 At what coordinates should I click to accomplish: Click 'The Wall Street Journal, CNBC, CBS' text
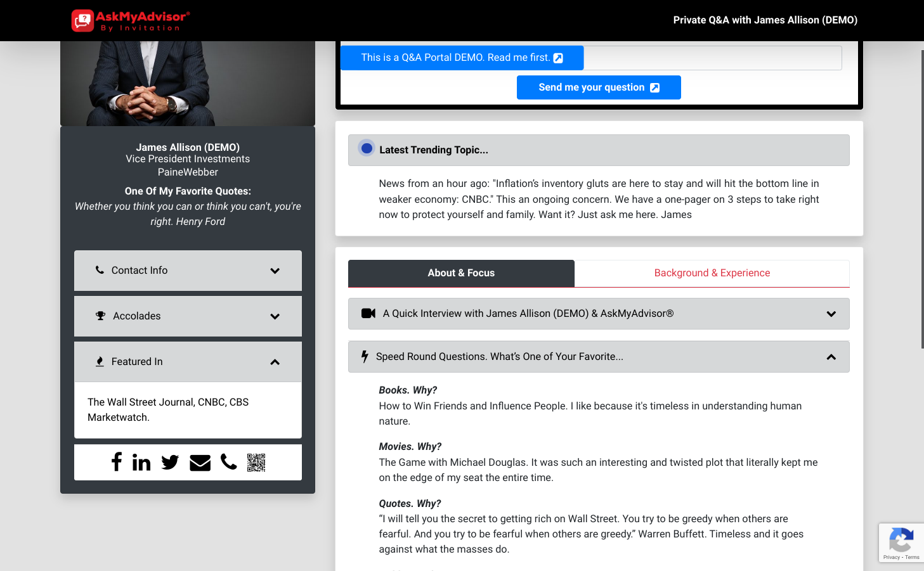click(x=168, y=402)
